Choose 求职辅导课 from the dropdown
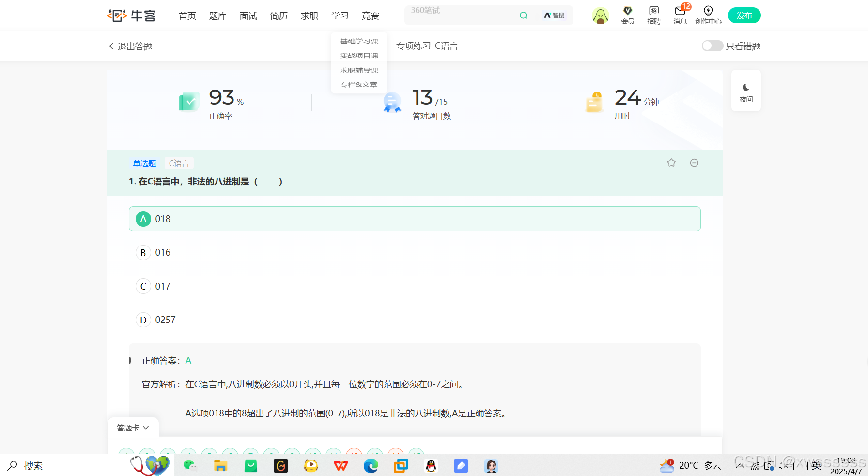 point(359,70)
